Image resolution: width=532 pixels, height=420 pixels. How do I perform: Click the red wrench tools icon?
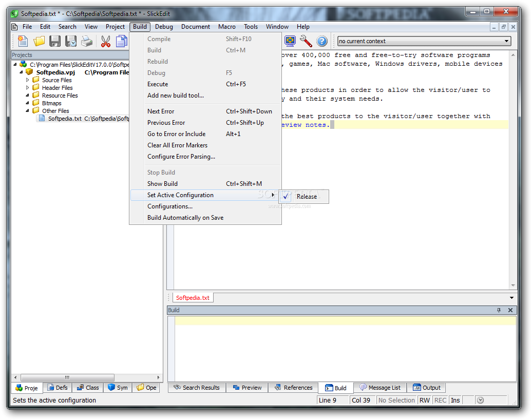pos(306,41)
